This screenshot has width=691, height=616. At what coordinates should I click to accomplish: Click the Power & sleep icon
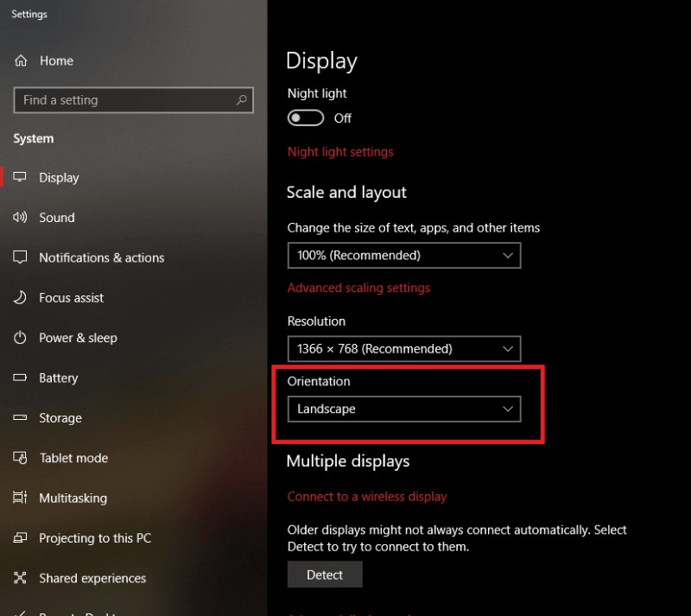[20, 337]
